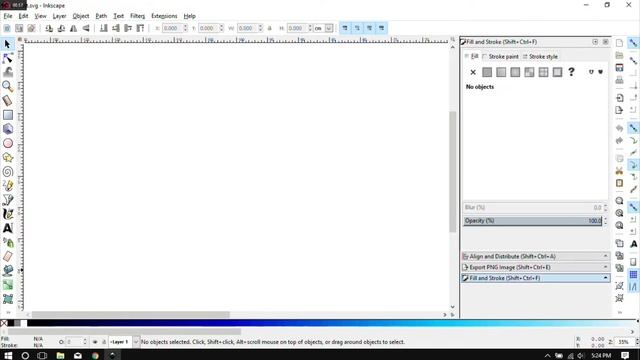
Task: Close the Fill and Stroke dock panel
Action: [x=605, y=42]
